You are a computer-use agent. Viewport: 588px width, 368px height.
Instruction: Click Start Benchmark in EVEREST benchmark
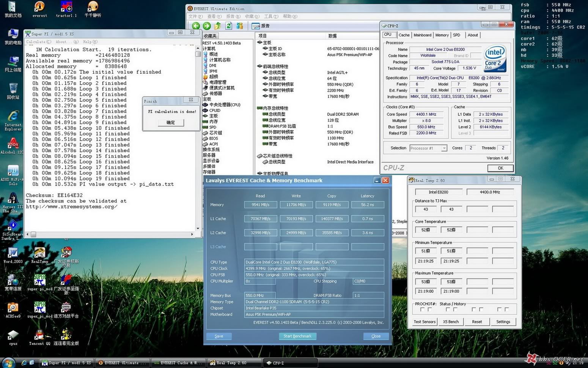(297, 336)
